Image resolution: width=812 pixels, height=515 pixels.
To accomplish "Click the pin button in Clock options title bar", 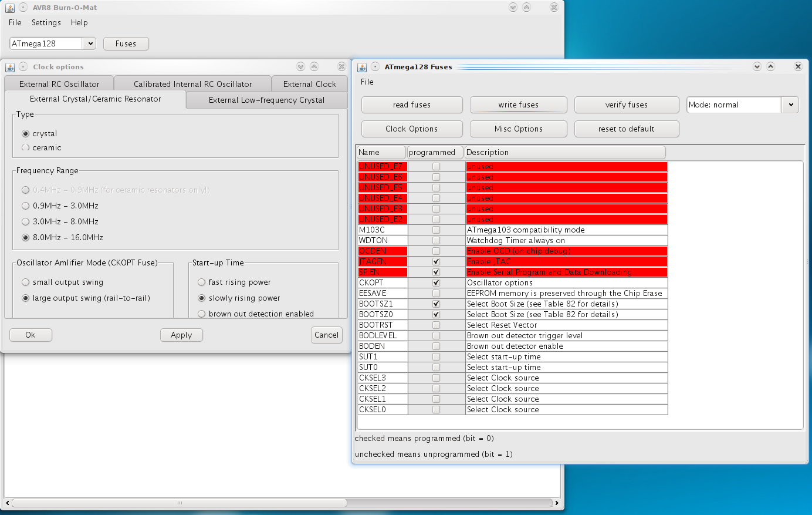I will point(23,67).
